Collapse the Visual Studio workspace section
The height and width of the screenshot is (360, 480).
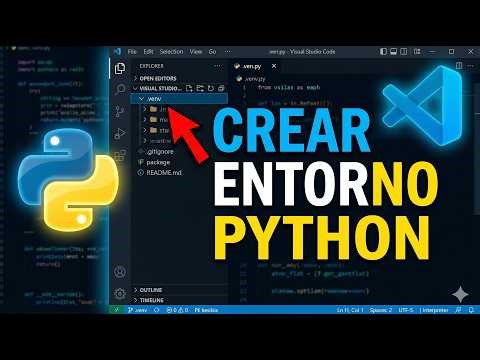click(157, 88)
